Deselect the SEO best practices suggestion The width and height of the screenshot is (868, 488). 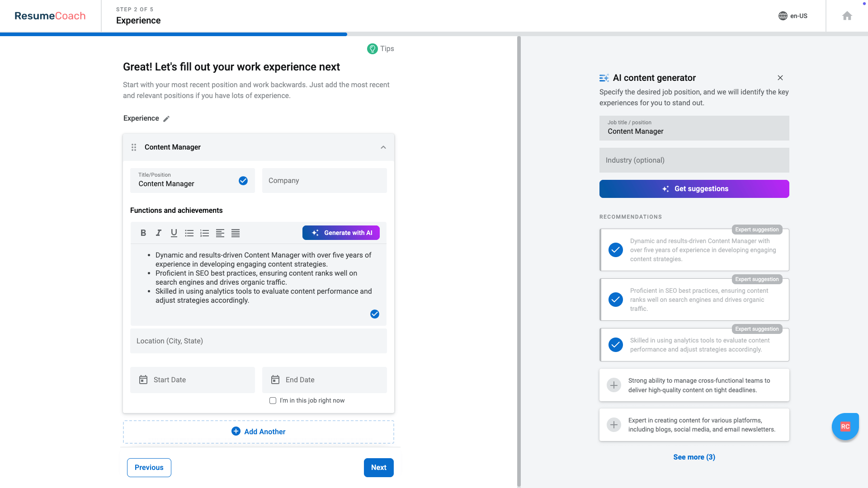(x=615, y=299)
